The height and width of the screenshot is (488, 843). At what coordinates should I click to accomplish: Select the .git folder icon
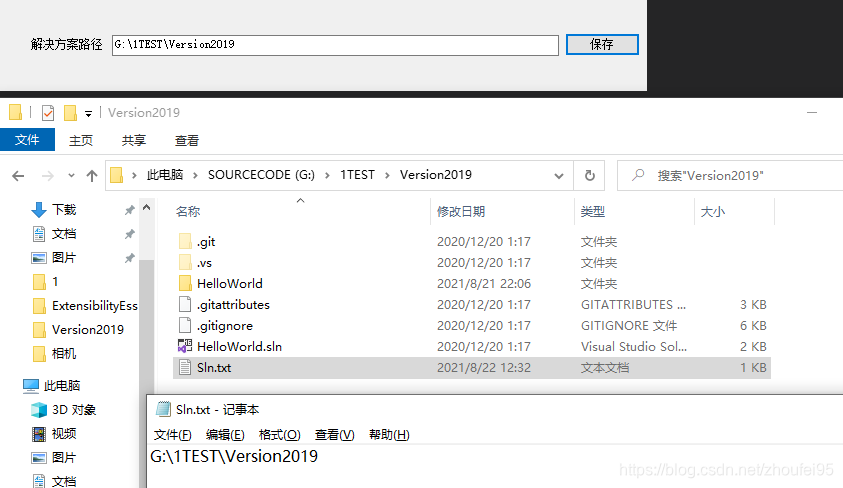click(x=185, y=241)
